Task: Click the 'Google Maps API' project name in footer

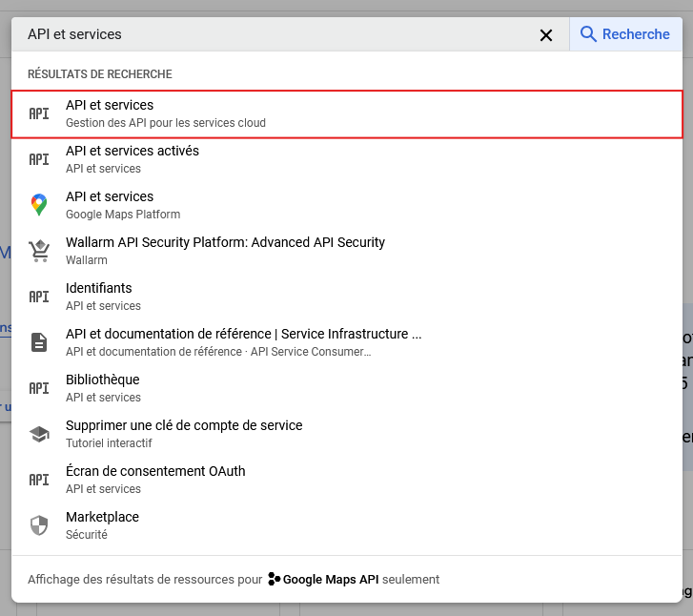Action: (331, 580)
